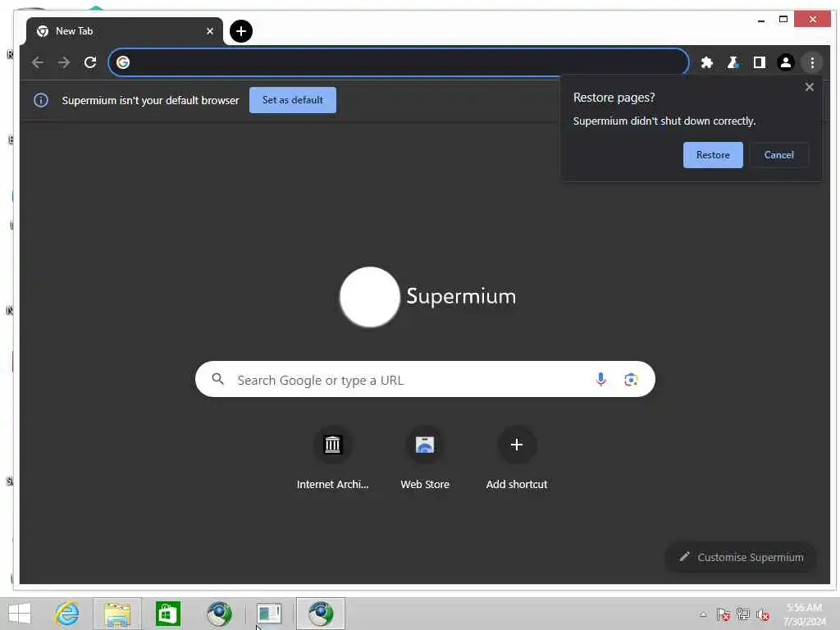Open Customise Supermium
Viewport: 840px width, 630px height.
741,557
